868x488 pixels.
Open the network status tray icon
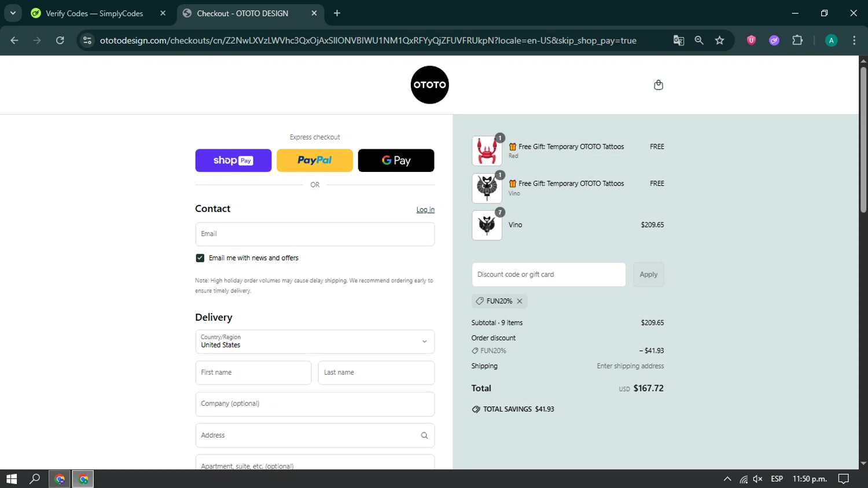(743, 479)
